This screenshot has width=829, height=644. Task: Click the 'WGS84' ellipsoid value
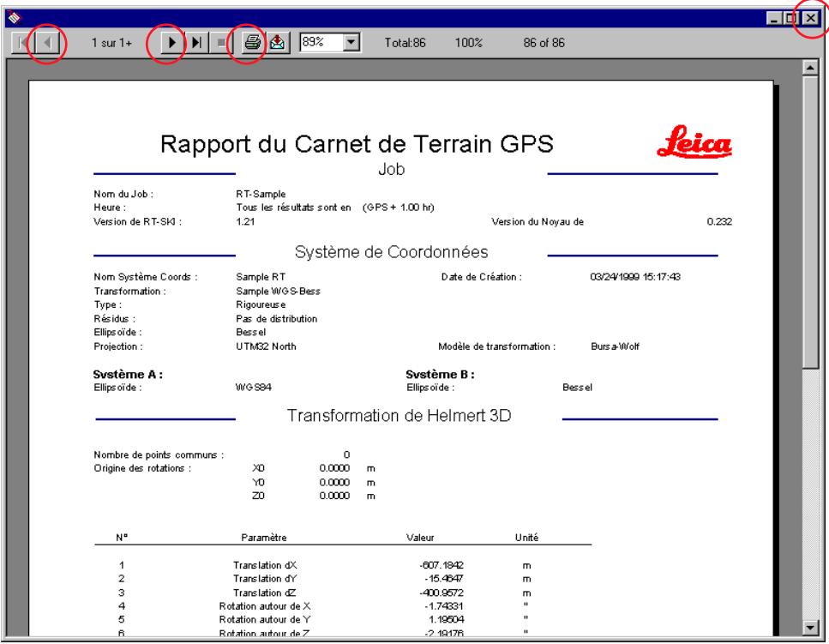tap(253, 388)
